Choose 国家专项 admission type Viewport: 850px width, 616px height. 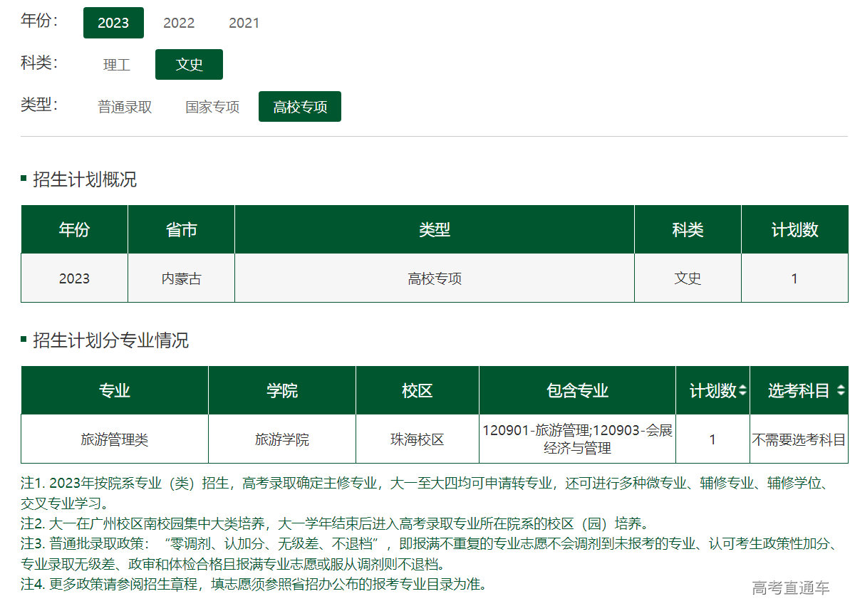(x=211, y=106)
